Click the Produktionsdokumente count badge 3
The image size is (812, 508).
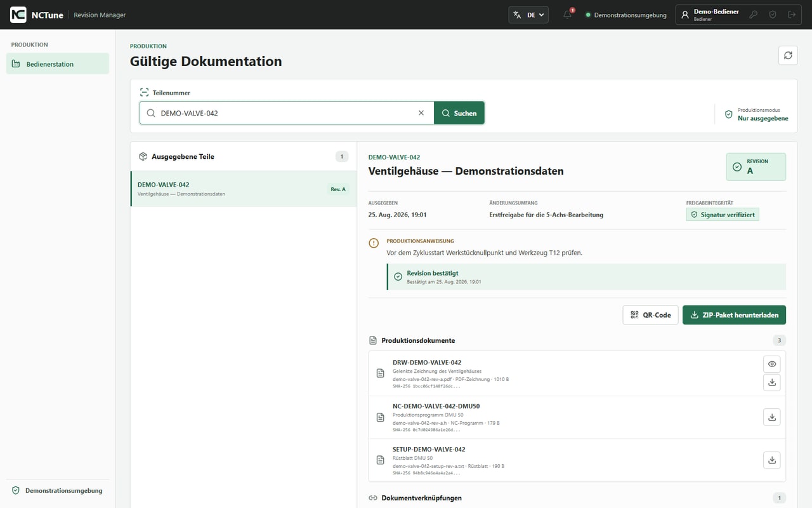pyautogui.click(x=780, y=340)
